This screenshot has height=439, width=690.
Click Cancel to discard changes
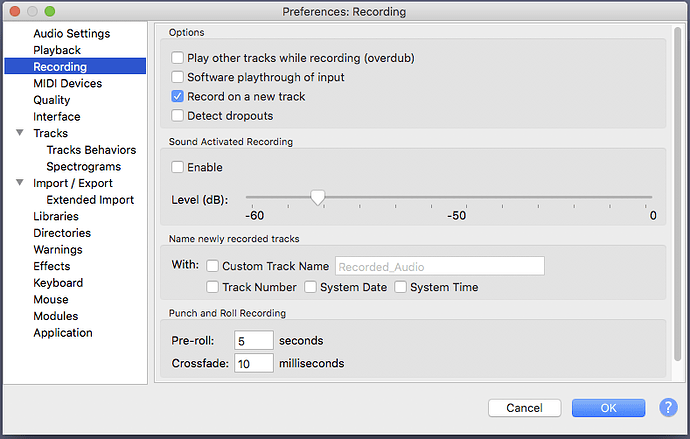click(x=524, y=408)
